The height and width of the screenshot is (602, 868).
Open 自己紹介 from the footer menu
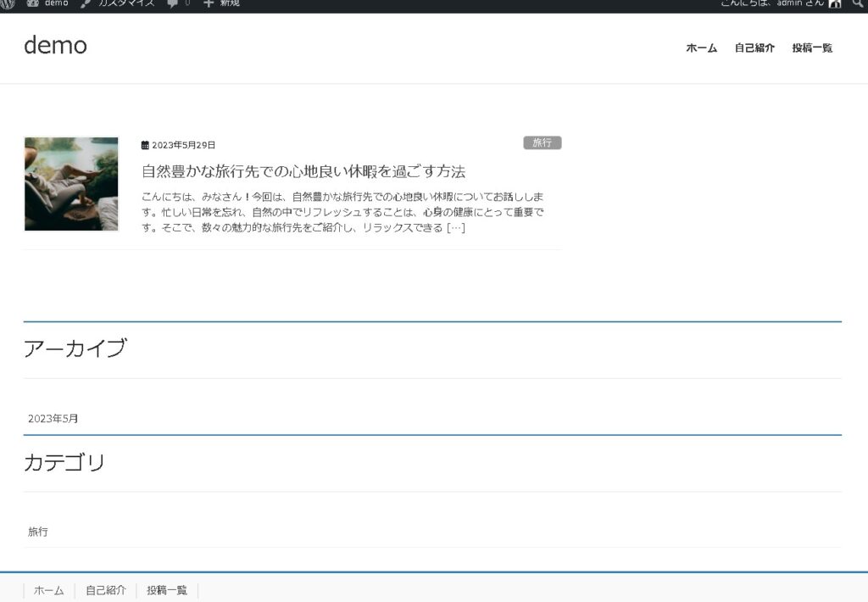tap(105, 590)
